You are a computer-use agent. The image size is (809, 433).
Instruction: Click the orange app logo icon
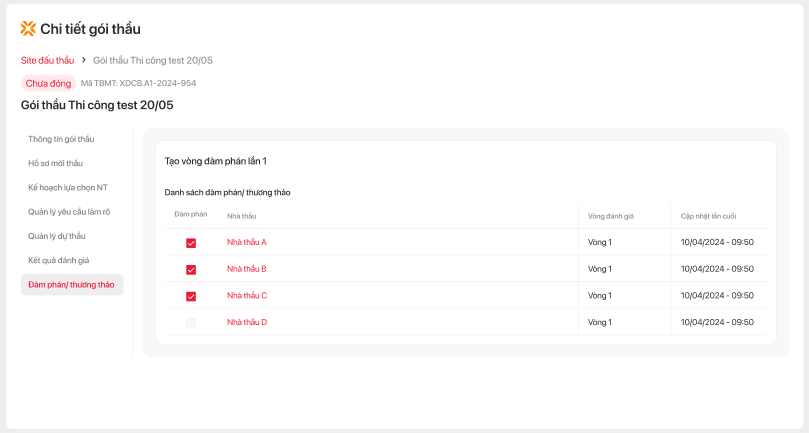pos(28,28)
